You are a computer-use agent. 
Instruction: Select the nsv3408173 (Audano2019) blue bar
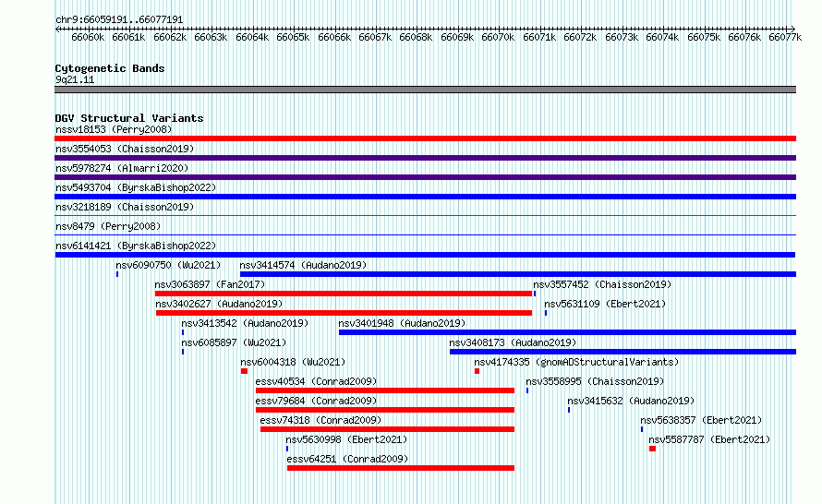tap(623, 352)
